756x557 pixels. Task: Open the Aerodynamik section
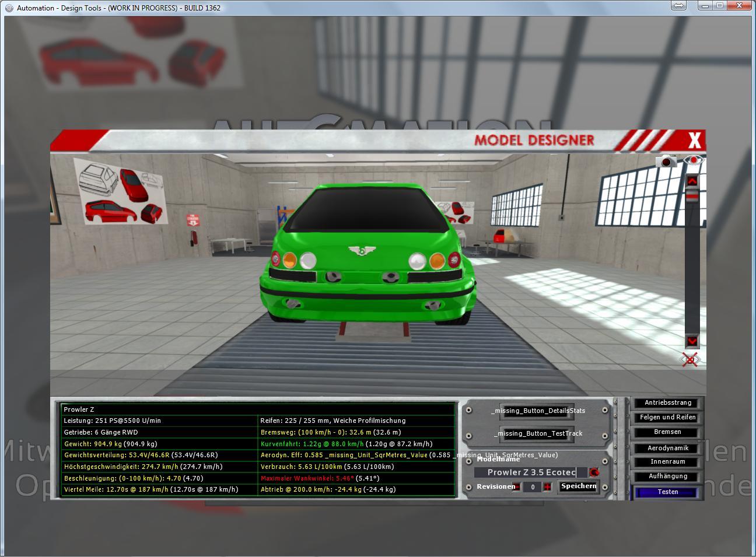668,448
